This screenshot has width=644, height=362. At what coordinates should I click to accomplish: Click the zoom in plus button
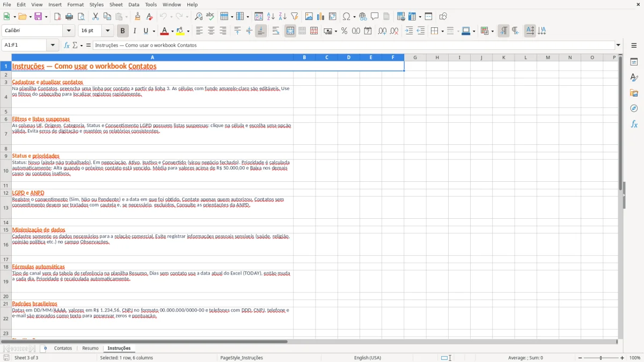pos(623,358)
